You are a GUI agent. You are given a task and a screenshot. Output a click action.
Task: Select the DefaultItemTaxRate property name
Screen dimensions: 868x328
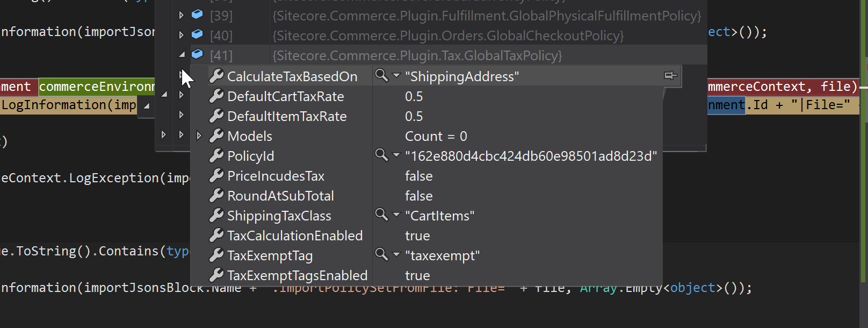click(287, 116)
